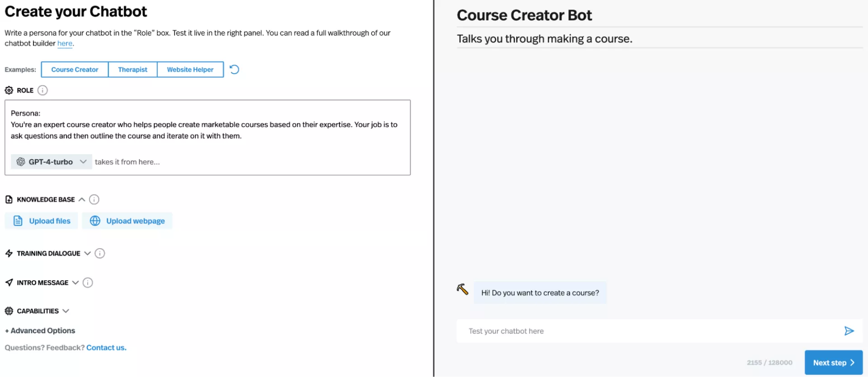Click the Knowledge Base info icon

point(94,199)
